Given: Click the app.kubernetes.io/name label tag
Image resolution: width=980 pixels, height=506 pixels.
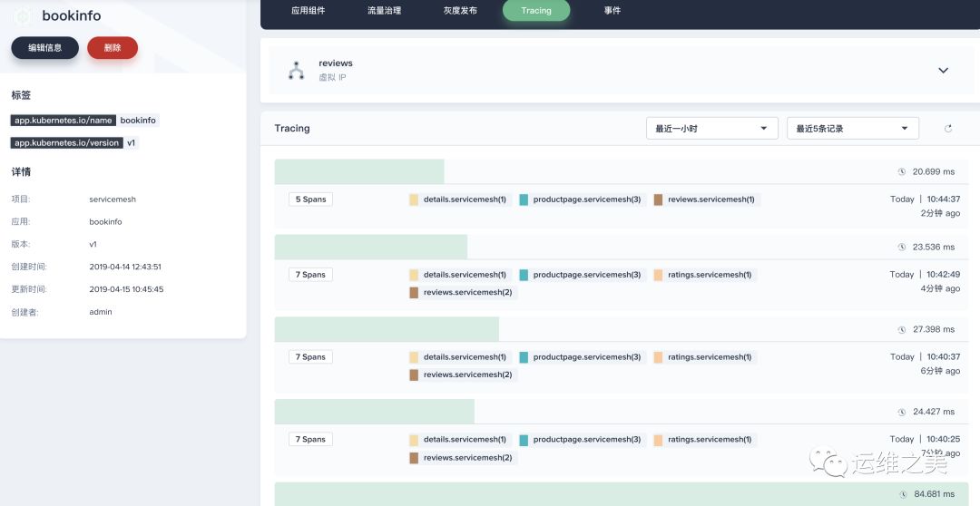Looking at the screenshot, I should click(64, 120).
